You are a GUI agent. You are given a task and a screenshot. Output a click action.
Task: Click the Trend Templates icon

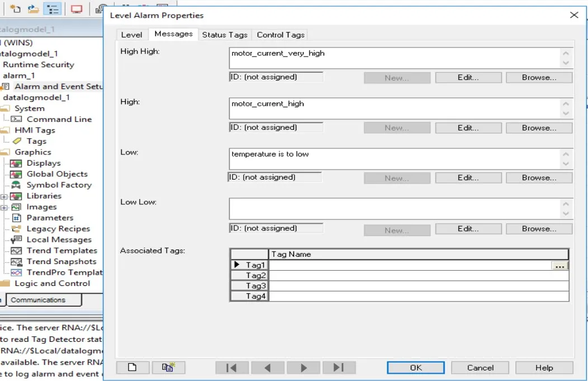tap(16, 251)
